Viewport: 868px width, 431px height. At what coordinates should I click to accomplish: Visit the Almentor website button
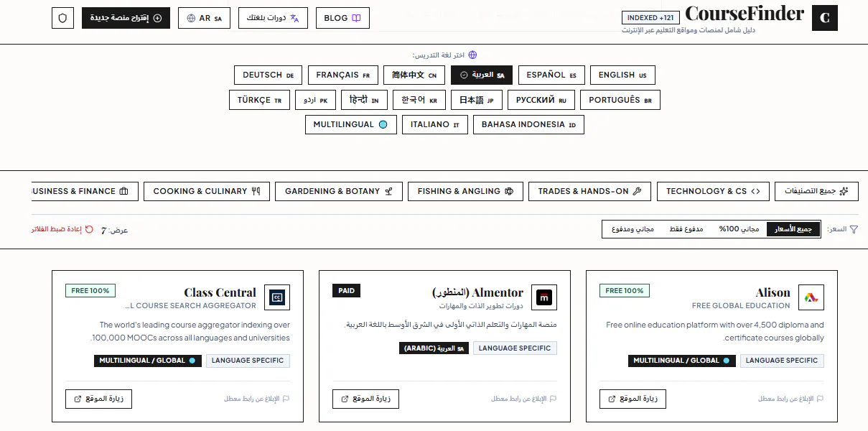click(x=365, y=399)
